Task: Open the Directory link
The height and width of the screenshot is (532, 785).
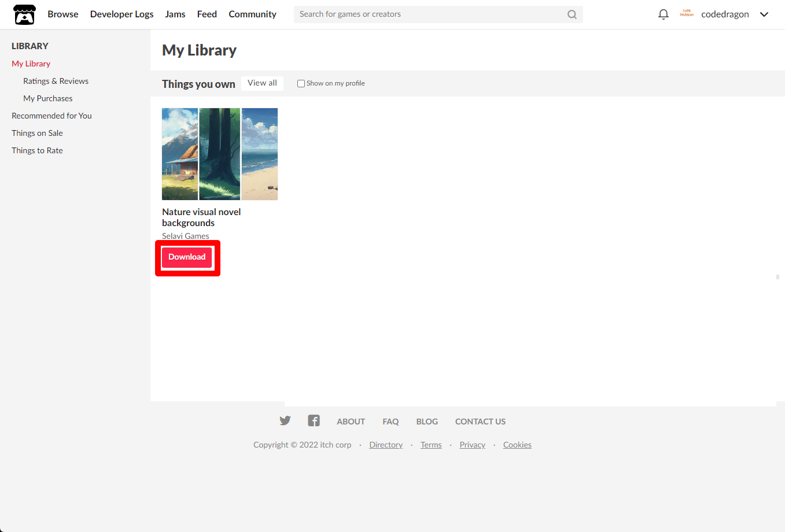Action: click(386, 445)
